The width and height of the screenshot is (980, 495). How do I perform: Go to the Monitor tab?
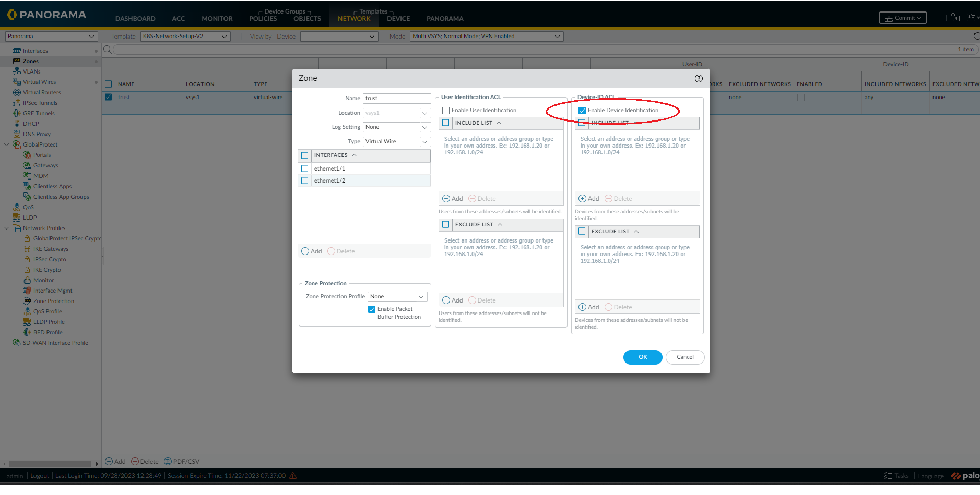pyautogui.click(x=217, y=19)
